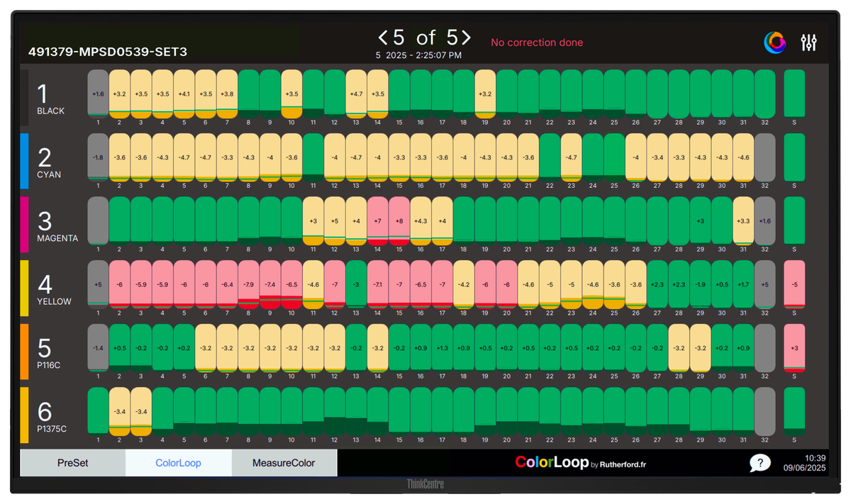Click the yellow color strip beside unit 4
Screen dimensions: 851x504
tap(24, 289)
